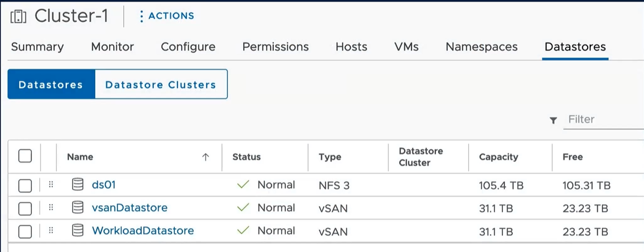Open the Configure tab

point(188,47)
